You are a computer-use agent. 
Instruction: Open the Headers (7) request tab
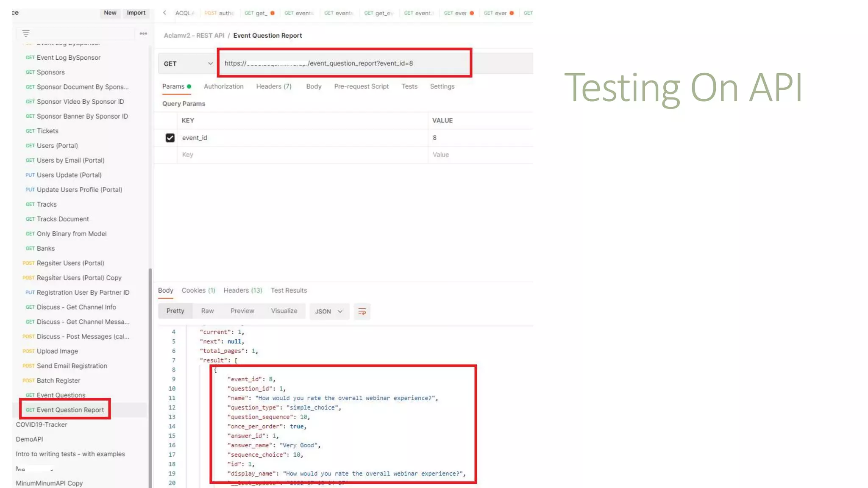pyautogui.click(x=273, y=86)
